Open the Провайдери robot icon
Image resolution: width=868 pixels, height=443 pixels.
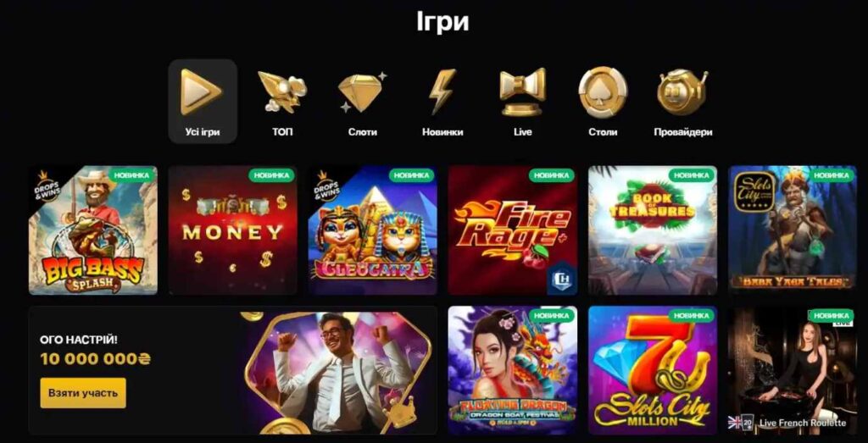pos(682,91)
